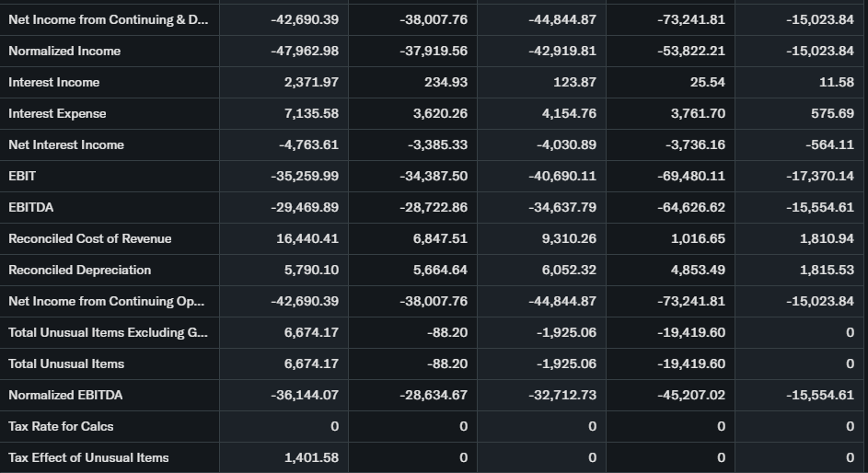Image resolution: width=868 pixels, height=473 pixels.
Task: Select the Interest Income row label
Action: (53, 82)
